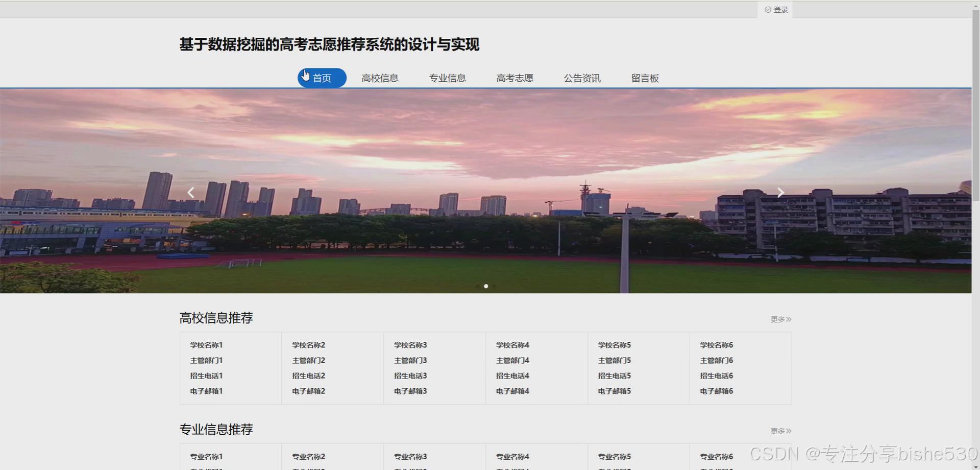
Task: Click the 主管部门3 text
Action: tap(410, 361)
